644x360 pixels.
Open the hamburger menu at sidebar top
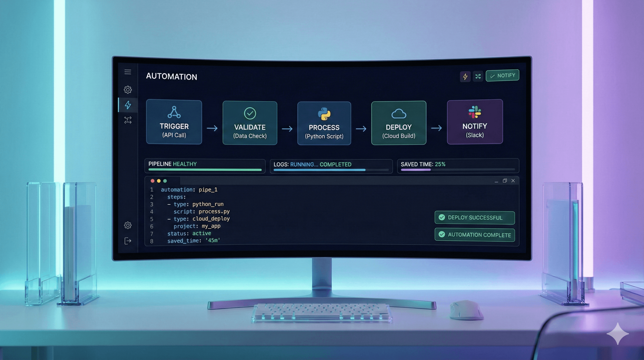click(128, 72)
